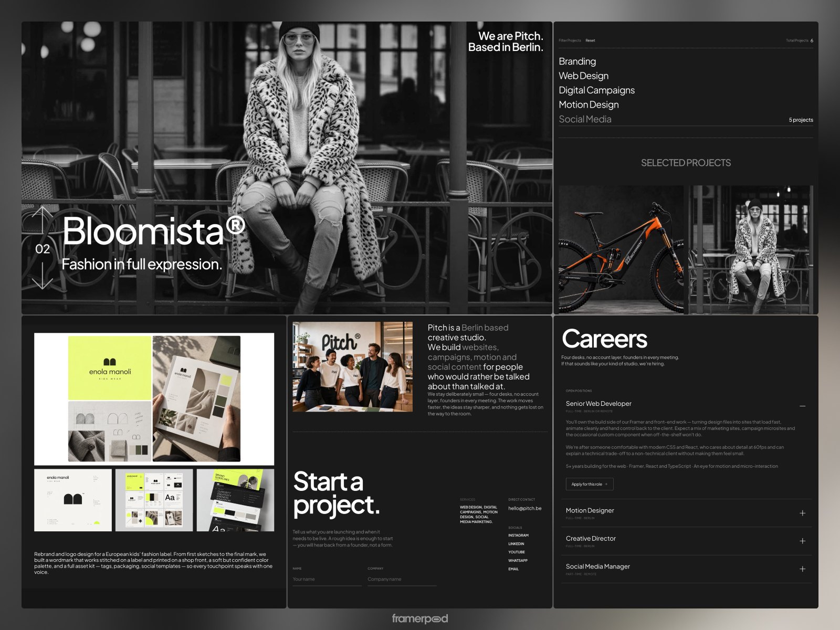
Task: Open the hello@pitch.be email link
Action: (x=524, y=508)
